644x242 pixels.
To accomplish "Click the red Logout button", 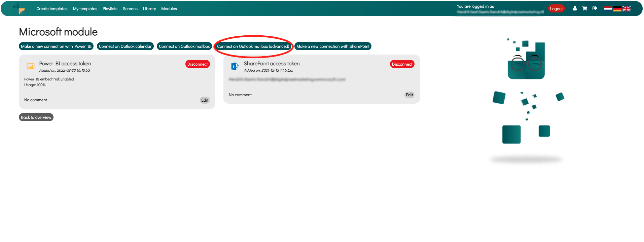I will coord(556,9).
